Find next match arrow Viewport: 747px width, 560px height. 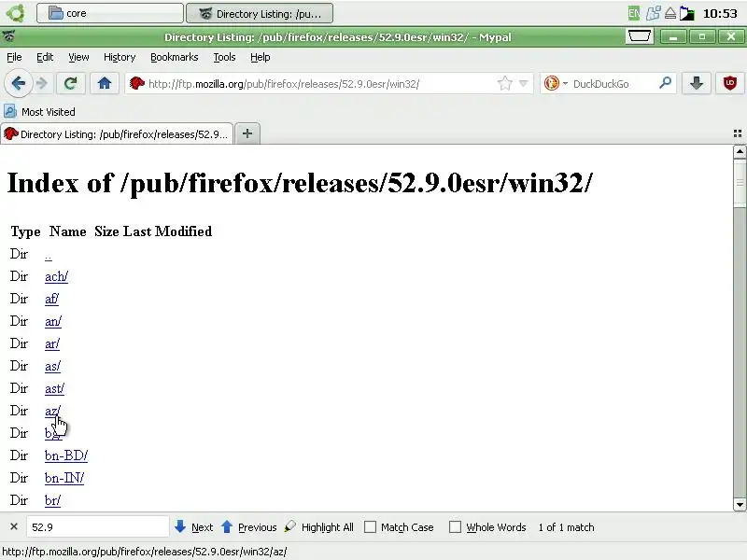(x=194, y=527)
